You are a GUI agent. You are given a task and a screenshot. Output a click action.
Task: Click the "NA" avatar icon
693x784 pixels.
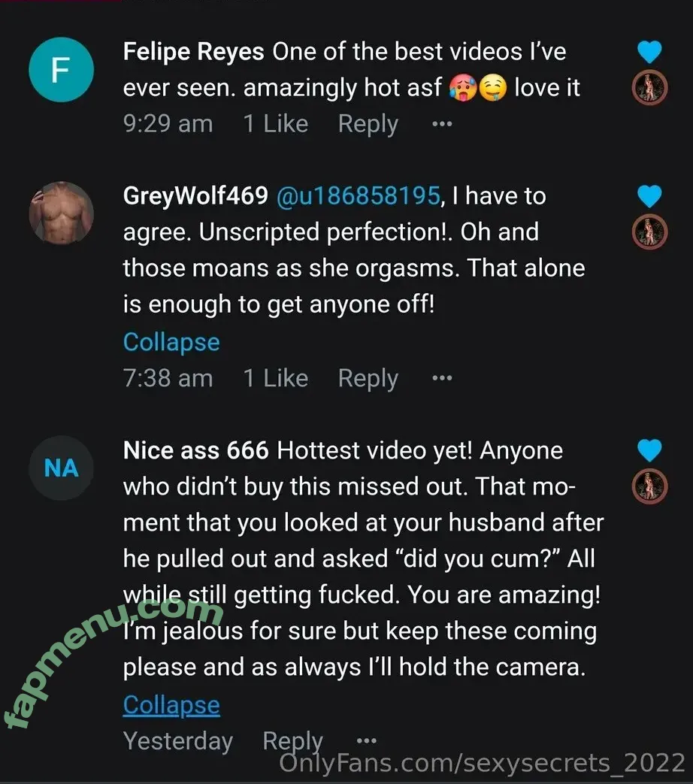click(x=61, y=468)
